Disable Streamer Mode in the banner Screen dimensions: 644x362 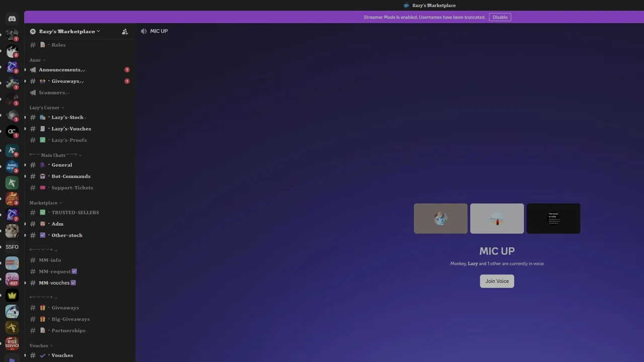pos(500,17)
